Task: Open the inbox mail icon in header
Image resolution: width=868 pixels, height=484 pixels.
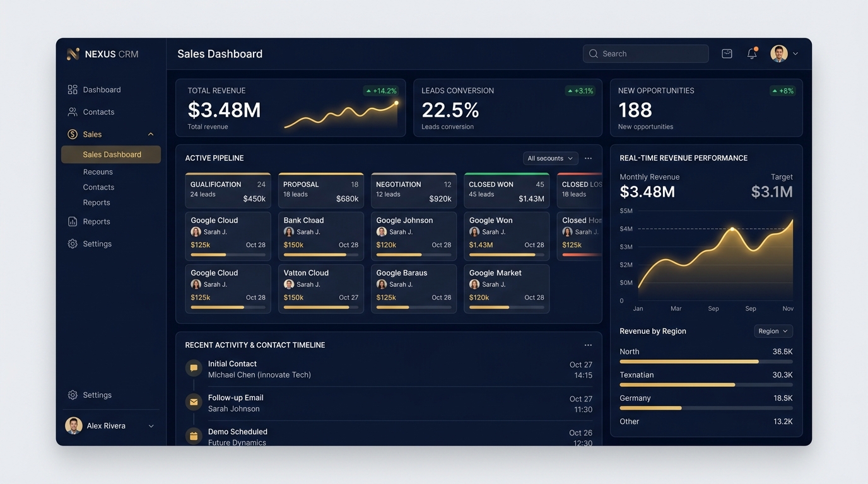Action: [x=727, y=54]
